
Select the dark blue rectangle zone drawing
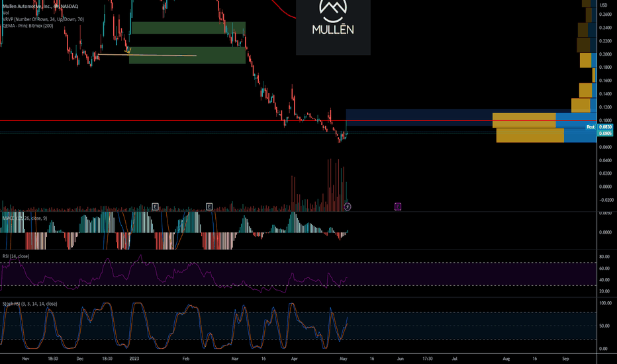point(471,118)
